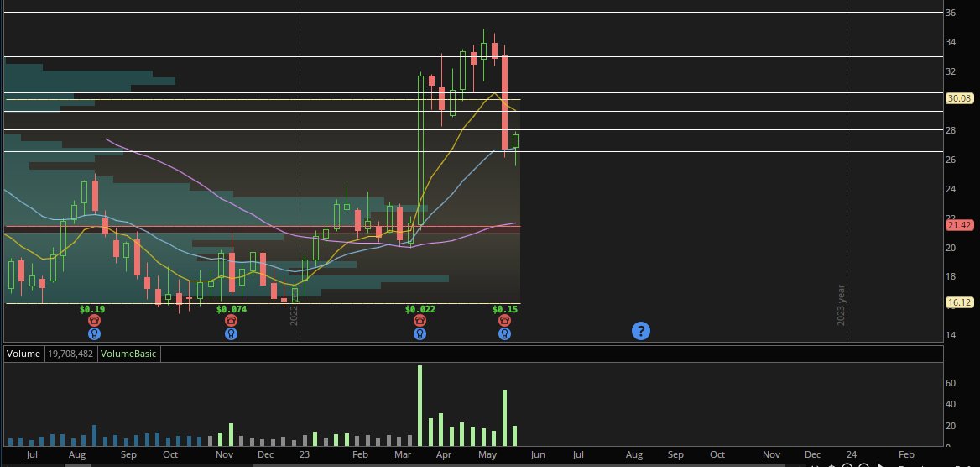Click the 14 label on price axis
This screenshot has height=467, width=980.
coord(951,335)
